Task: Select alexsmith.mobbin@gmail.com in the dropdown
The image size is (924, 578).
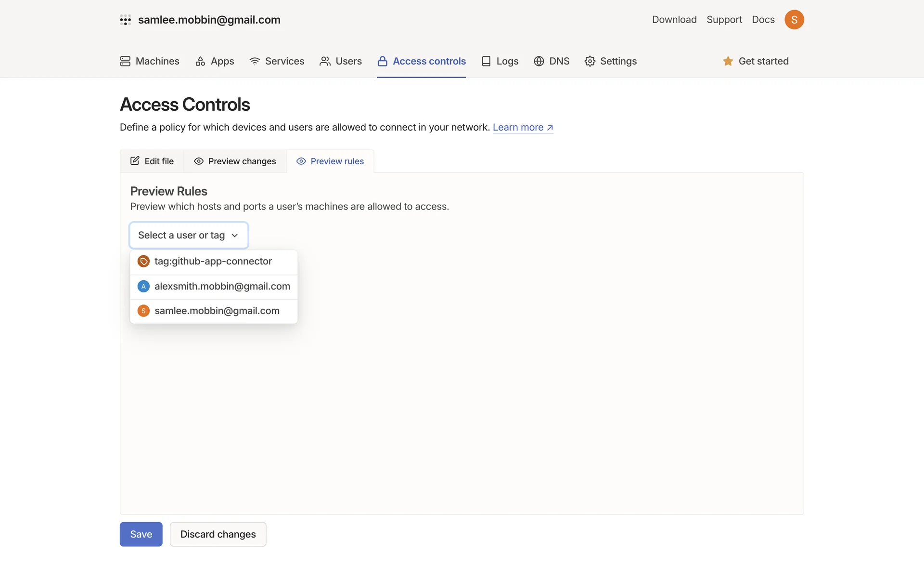Action: [222, 286]
